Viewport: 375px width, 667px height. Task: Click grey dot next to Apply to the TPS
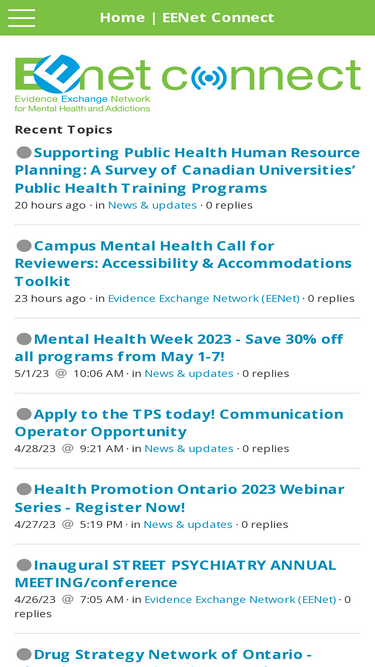(x=24, y=414)
